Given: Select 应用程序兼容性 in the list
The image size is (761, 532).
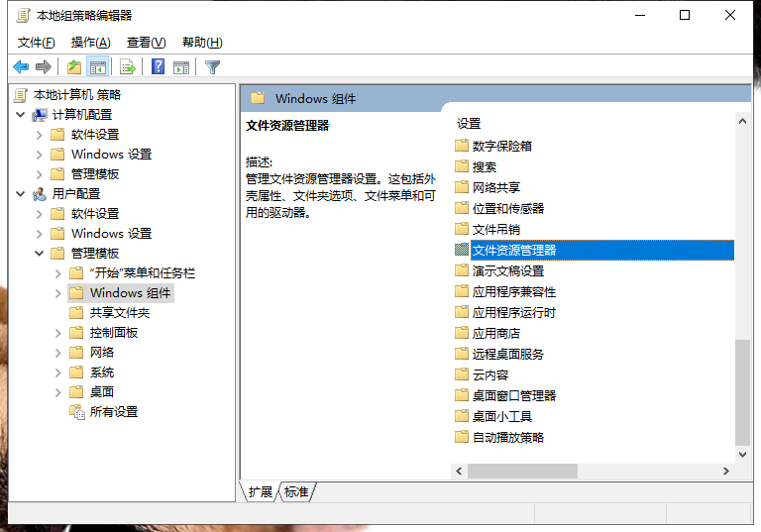Looking at the screenshot, I should point(514,291).
